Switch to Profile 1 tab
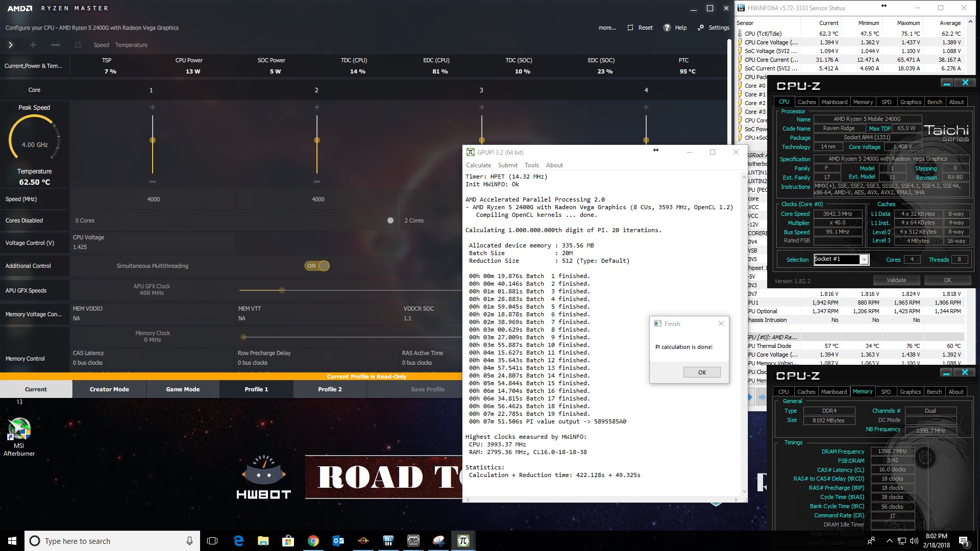The width and height of the screenshot is (980, 551). (x=256, y=389)
